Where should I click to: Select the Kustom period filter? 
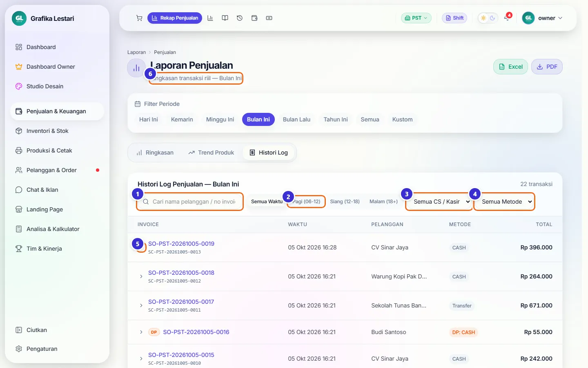[403, 119]
